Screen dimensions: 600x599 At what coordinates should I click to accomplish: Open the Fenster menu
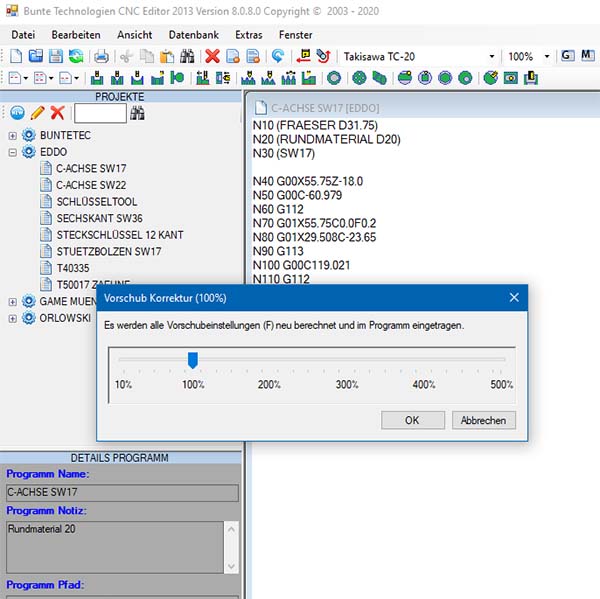coord(295,35)
